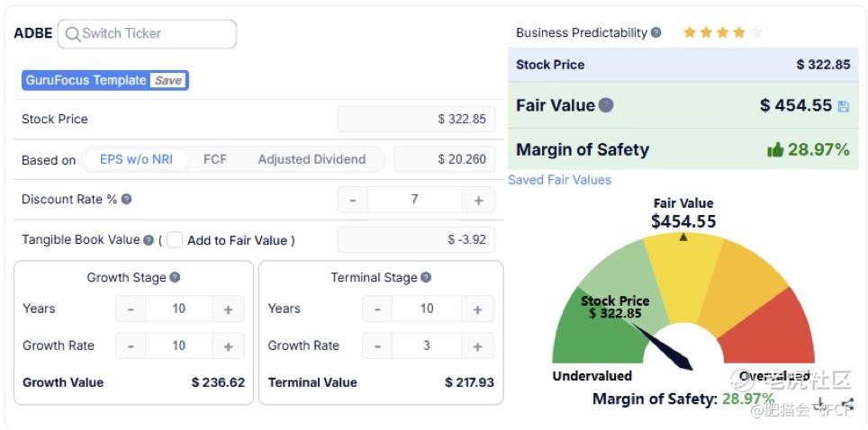Decrease Growth Stage Years with minus

click(x=131, y=309)
